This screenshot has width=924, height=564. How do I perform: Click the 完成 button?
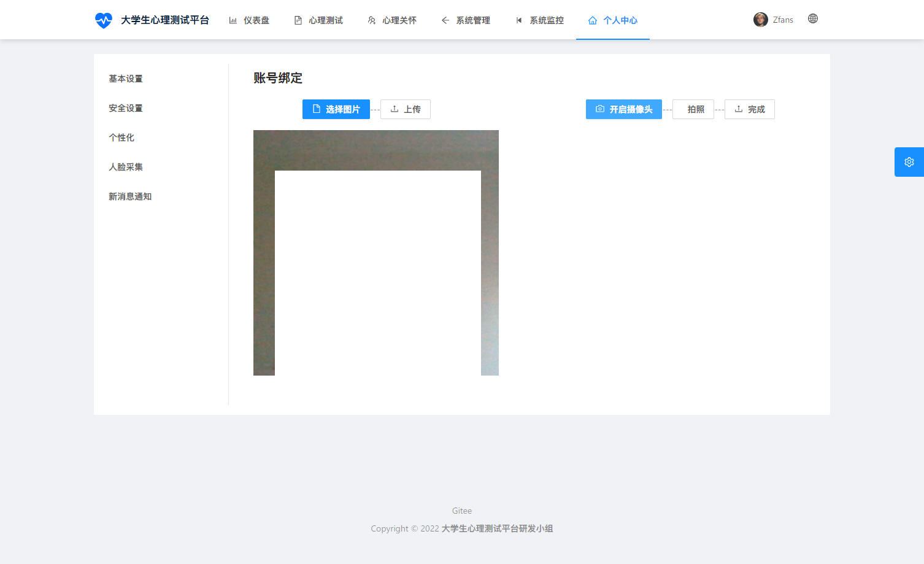pos(750,109)
